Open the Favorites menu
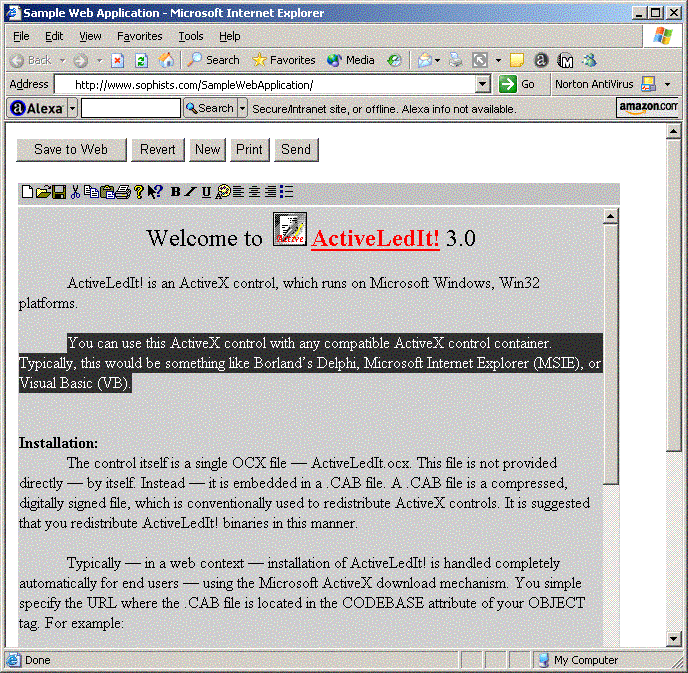This screenshot has height=673, width=688. (x=139, y=36)
